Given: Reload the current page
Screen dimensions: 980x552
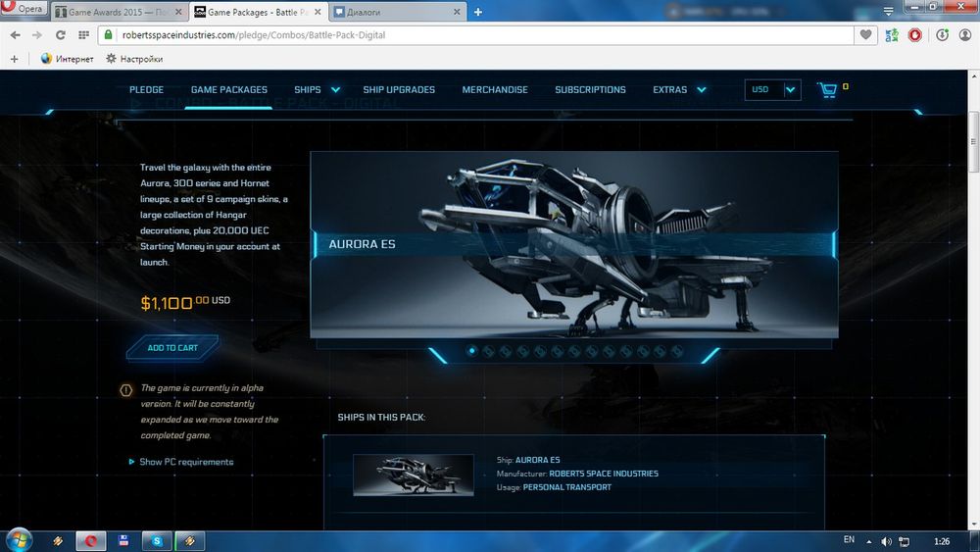Looking at the screenshot, I should click(60, 35).
